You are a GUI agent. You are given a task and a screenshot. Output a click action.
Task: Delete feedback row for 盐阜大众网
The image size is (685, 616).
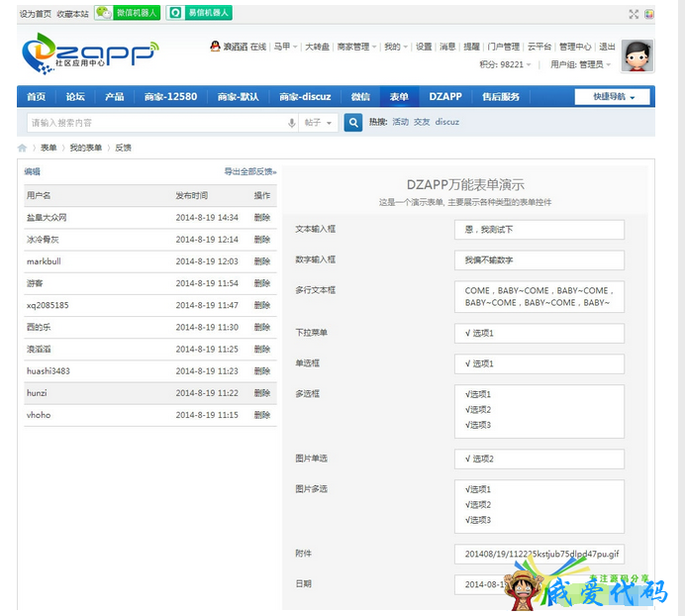pos(262,217)
